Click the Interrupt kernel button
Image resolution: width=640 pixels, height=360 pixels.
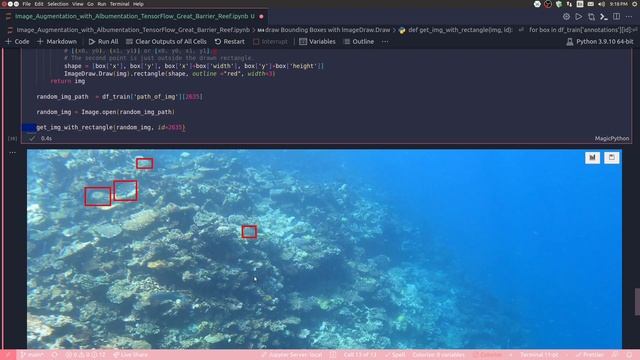point(270,42)
